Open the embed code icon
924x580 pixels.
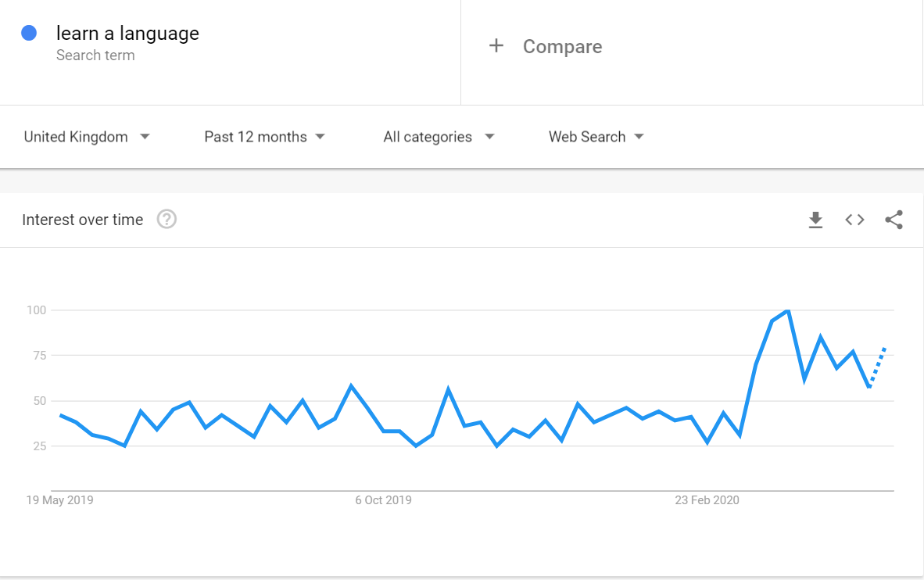click(x=854, y=220)
